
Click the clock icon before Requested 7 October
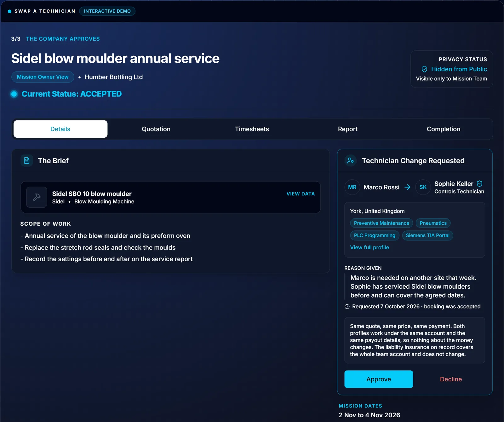(x=347, y=306)
